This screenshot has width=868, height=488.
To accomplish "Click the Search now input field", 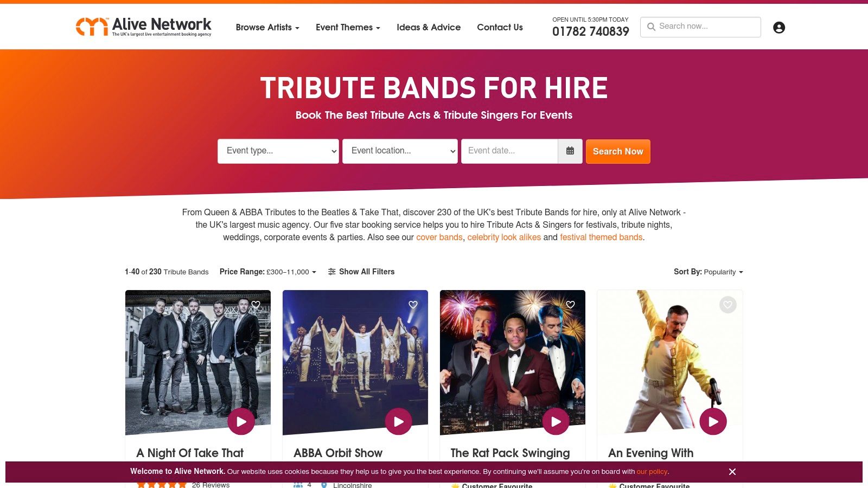I will tap(700, 27).
